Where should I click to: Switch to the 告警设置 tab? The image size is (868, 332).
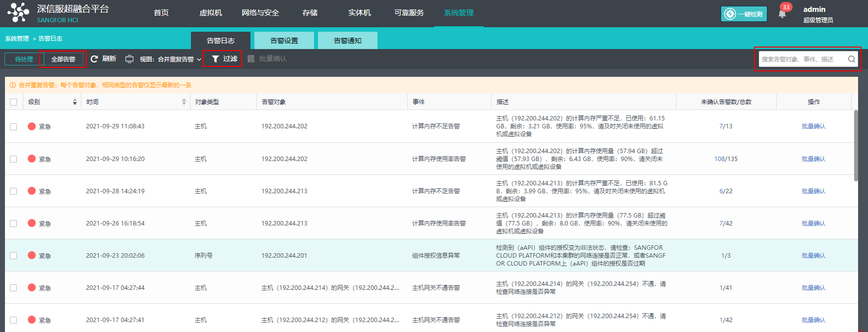(284, 41)
